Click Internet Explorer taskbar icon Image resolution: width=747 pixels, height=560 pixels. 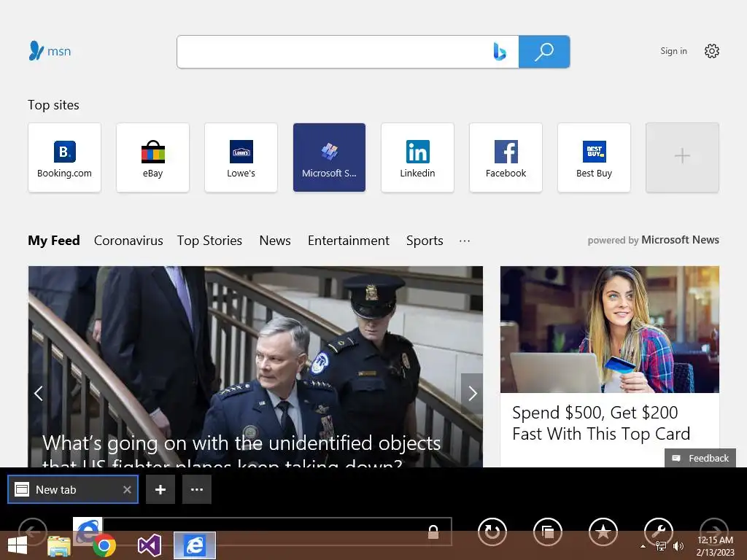pyautogui.click(x=194, y=545)
